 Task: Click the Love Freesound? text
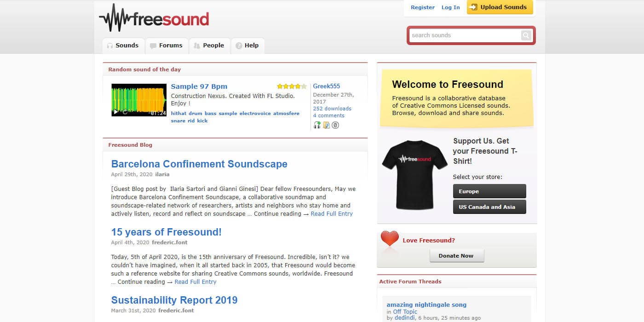tap(429, 240)
